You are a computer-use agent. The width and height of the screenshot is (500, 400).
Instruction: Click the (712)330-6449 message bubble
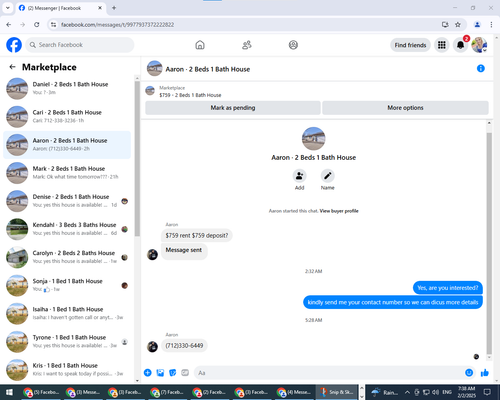pos(184,346)
